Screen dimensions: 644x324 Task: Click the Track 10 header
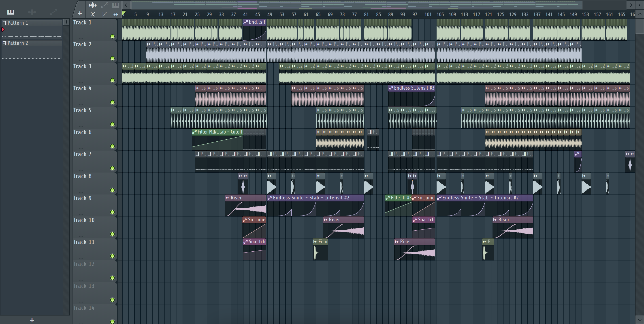pos(94,227)
